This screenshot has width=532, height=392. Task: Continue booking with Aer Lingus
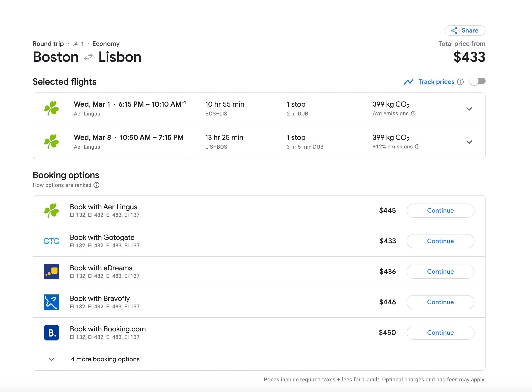click(x=440, y=210)
